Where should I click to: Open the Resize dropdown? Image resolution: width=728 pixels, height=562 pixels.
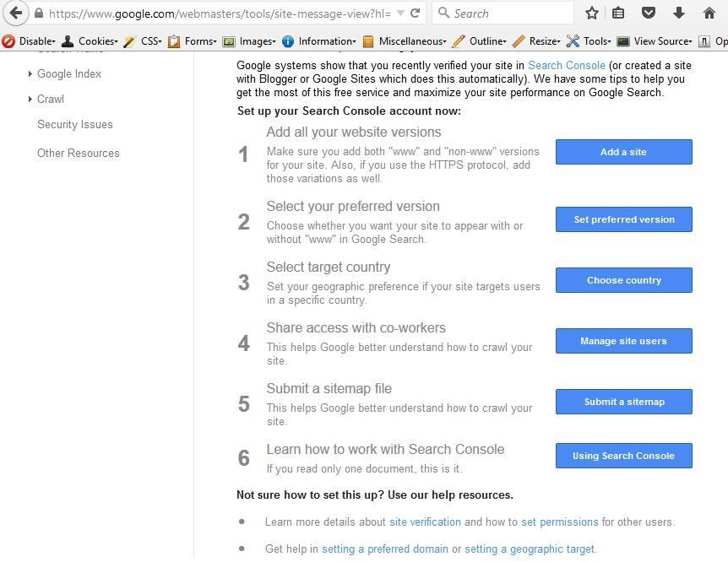(x=545, y=41)
